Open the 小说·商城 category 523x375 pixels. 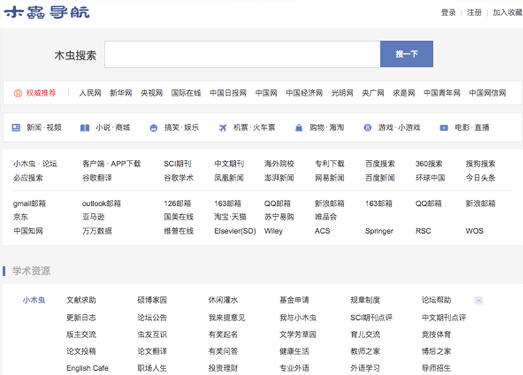pyautogui.click(x=113, y=127)
